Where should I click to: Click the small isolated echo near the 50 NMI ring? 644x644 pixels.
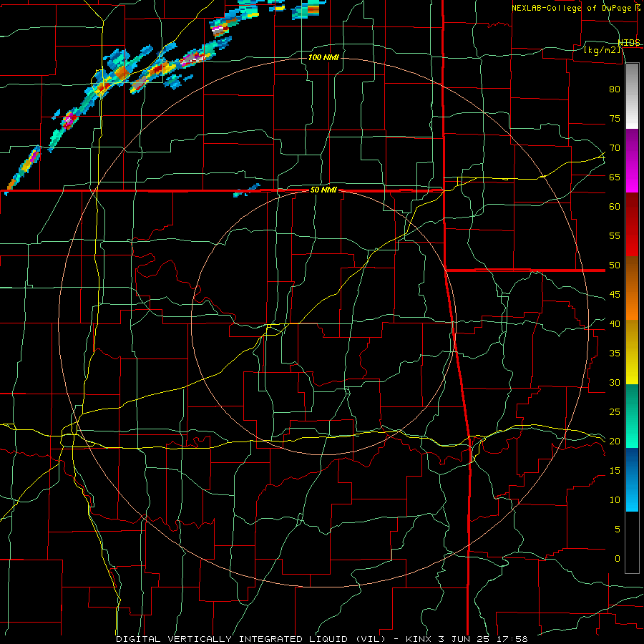pos(246,190)
